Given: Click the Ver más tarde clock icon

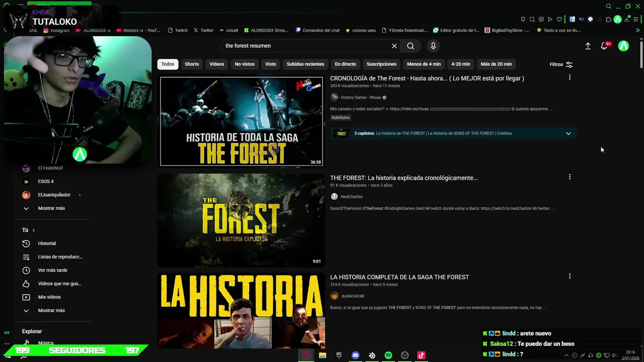Looking at the screenshot, I should (26, 270).
